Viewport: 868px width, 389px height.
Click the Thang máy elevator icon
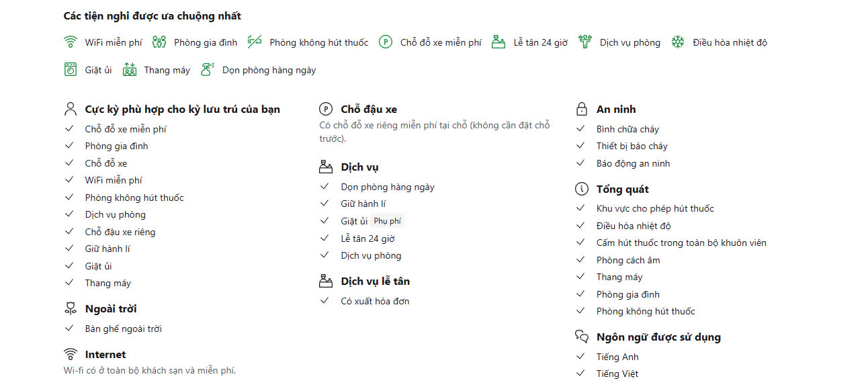click(x=130, y=69)
